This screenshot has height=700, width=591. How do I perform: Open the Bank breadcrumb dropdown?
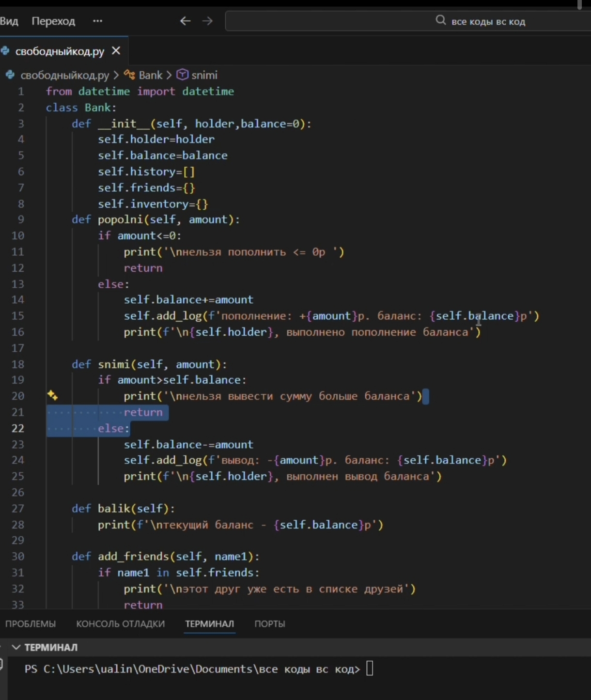point(150,75)
